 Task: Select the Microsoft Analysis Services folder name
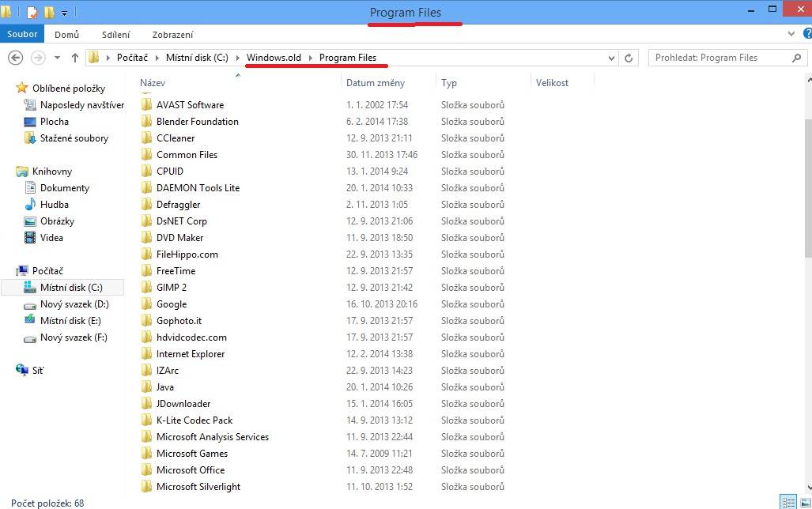pyautogui.click(x=213, y=436)
